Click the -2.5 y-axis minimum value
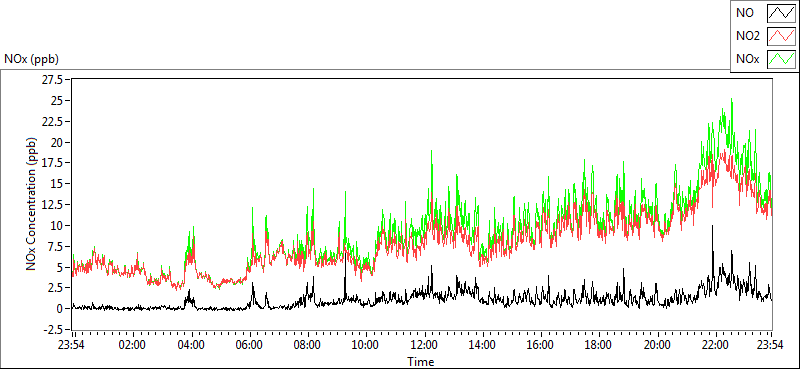Screen dimensions: 800x369 (x=52, y=329)
